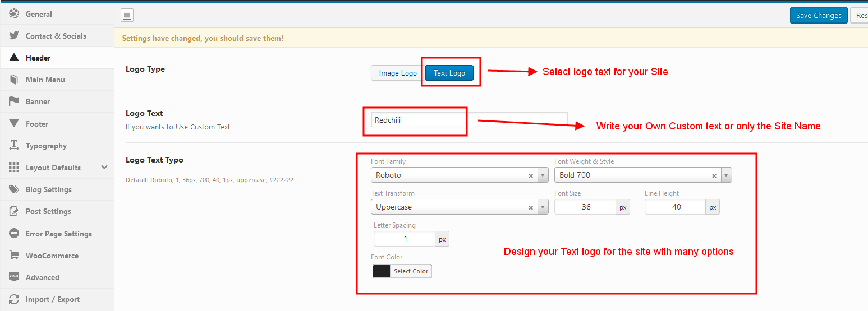Click the Uppercase combo box

460,207
